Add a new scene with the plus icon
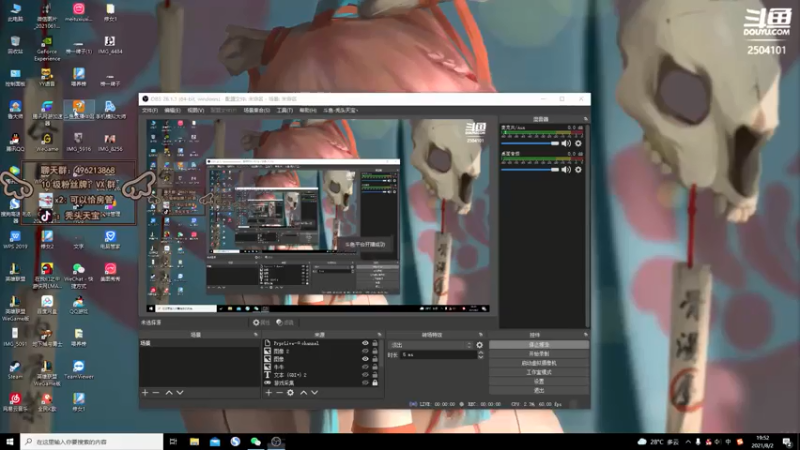Viewport: 800px width, 450px height. coord(145,393)
